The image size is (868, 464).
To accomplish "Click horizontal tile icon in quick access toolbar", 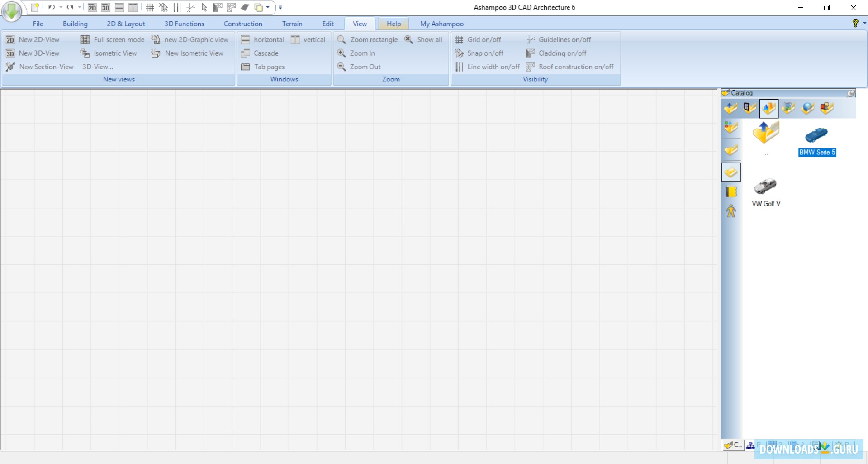I will pyautogui.click(x=119, y=7).
